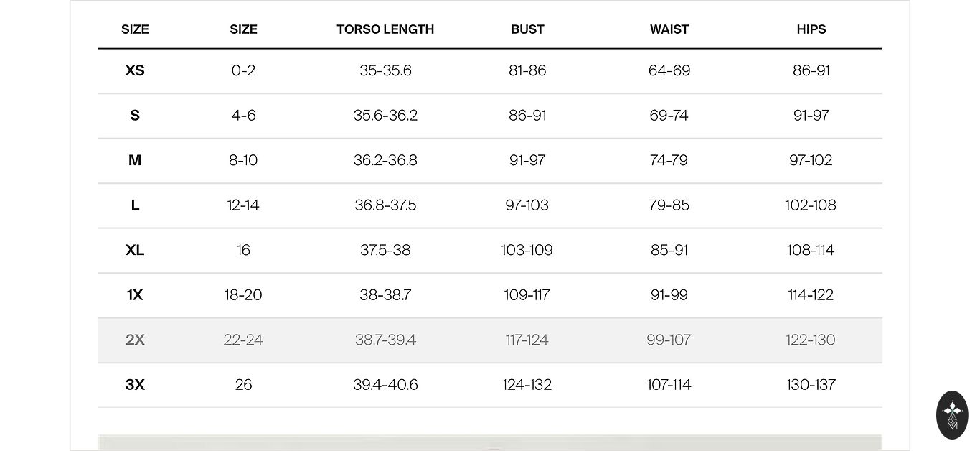Click torso length value 39.4-40.6

click(385, 385)
